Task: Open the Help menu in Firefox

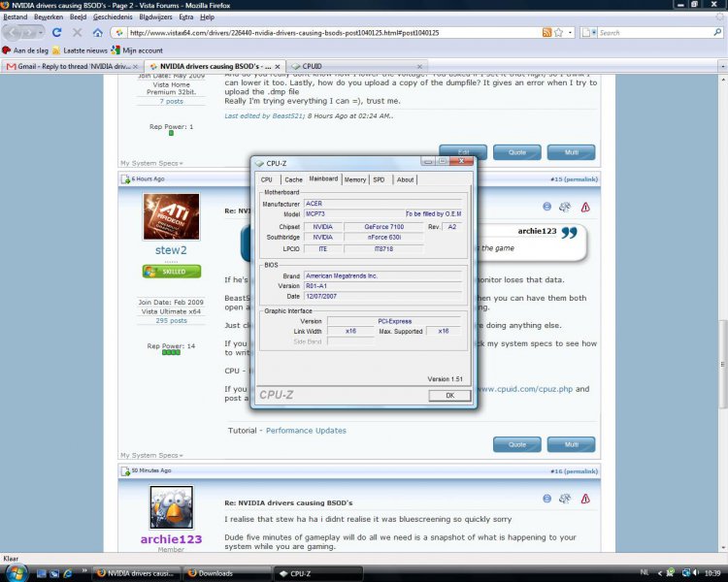Action: click(x=207, y=16)
